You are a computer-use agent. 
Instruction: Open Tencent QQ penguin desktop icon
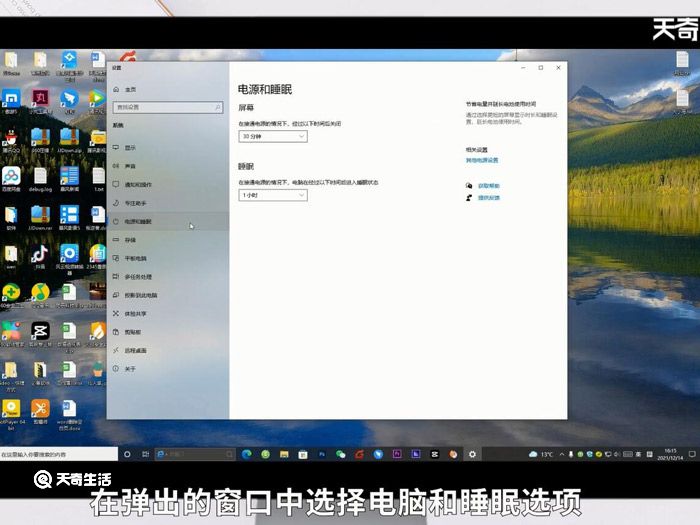tap(11, 140)
